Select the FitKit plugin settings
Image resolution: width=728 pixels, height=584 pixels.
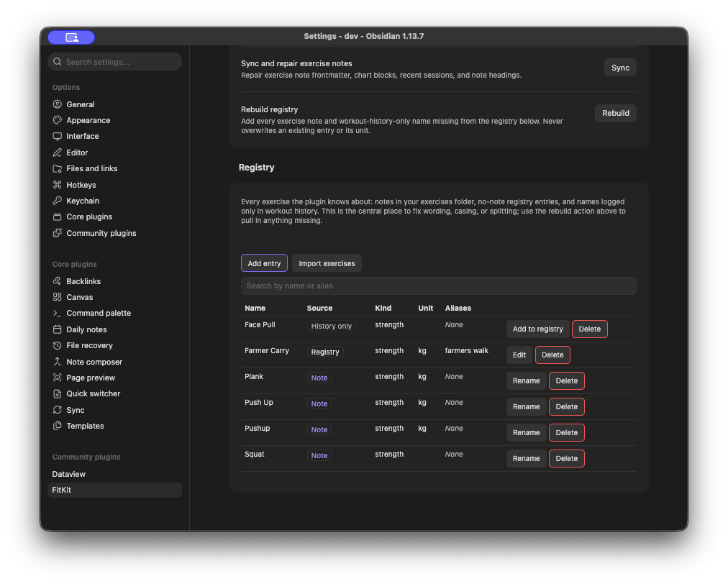pos(114,490)
